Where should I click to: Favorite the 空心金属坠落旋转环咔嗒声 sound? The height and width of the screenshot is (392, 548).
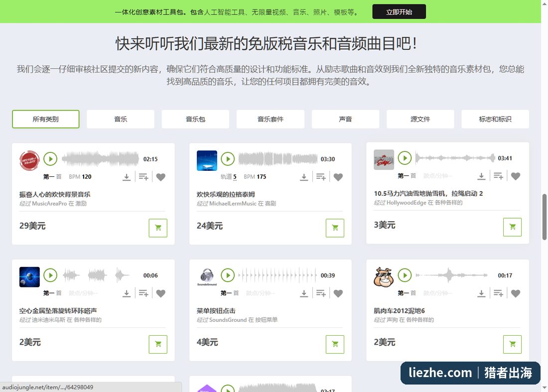(161, 293)
